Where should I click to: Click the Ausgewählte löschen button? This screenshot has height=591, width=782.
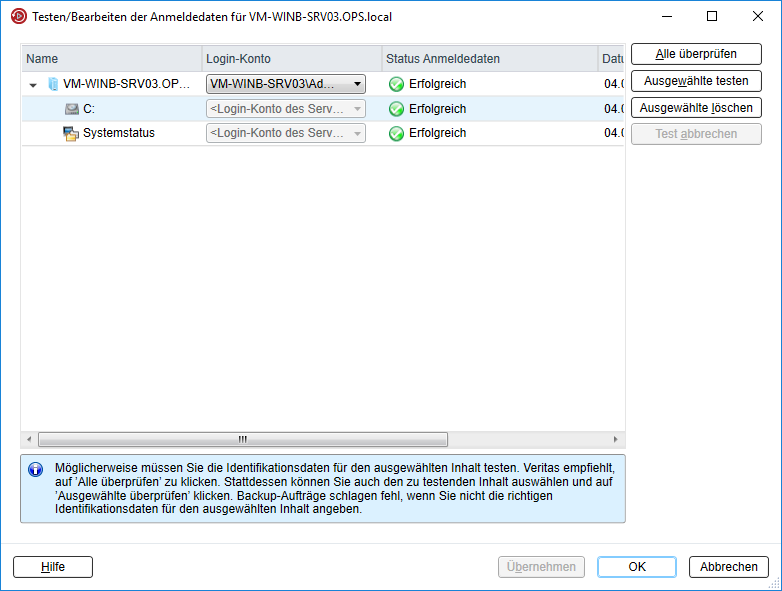(696, 107)
